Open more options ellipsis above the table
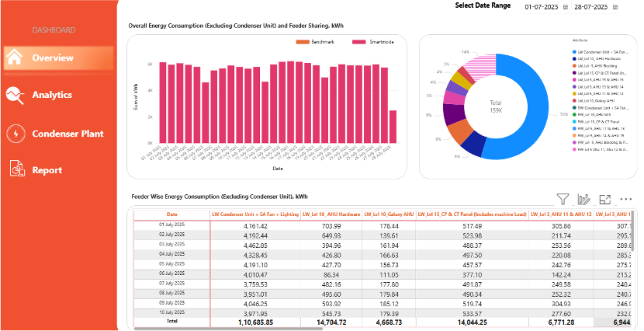644x331 pixels. 626,200
